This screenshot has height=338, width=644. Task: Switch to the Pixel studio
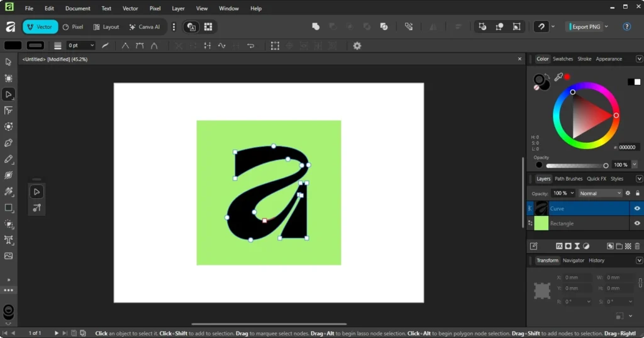coord(73,27)
